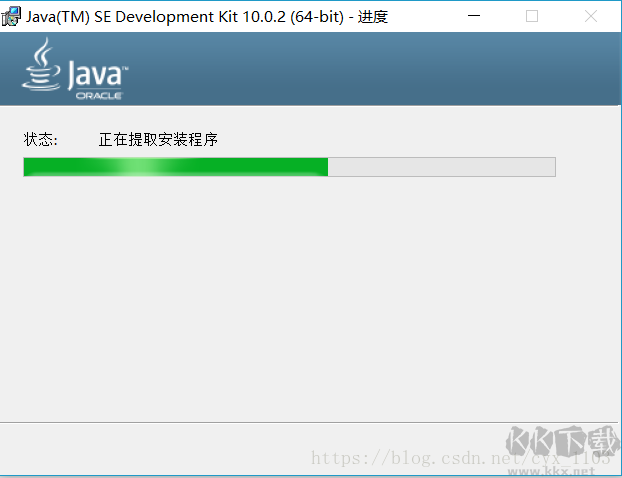Viewport: 622px width, 478px height.
Task: Close the Java installer progress window
Action: 591,16
